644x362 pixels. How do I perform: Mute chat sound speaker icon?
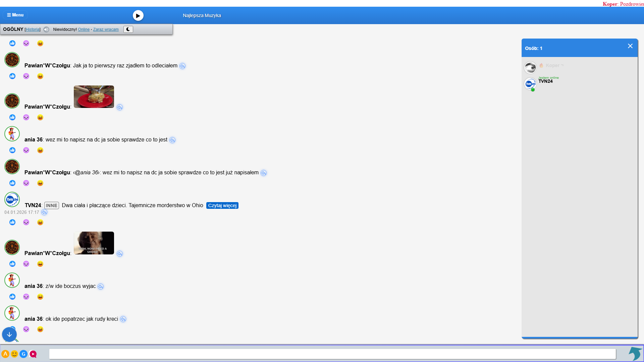[x=46, y=29]
